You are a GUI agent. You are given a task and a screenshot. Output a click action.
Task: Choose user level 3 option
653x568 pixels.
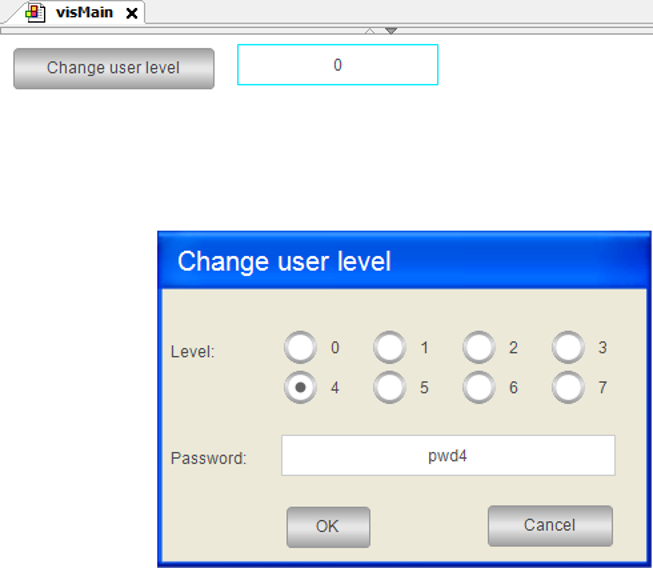pyautogui.click(x=568, y=348)
